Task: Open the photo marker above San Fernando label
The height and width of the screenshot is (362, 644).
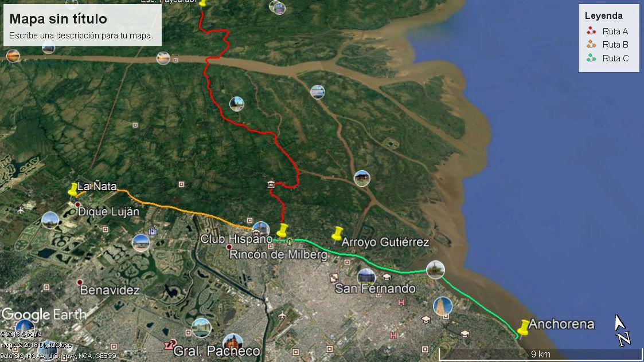Action: tap(366, 276)
